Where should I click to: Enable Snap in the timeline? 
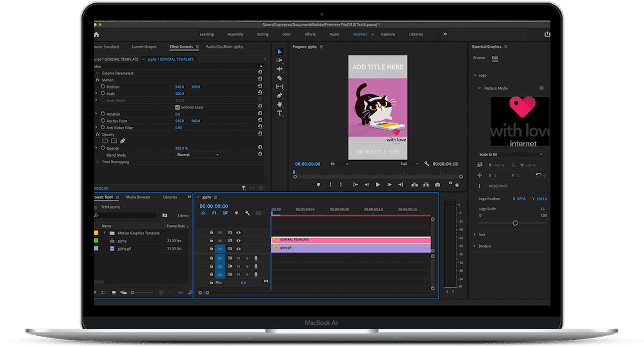[x=214, y=213]
